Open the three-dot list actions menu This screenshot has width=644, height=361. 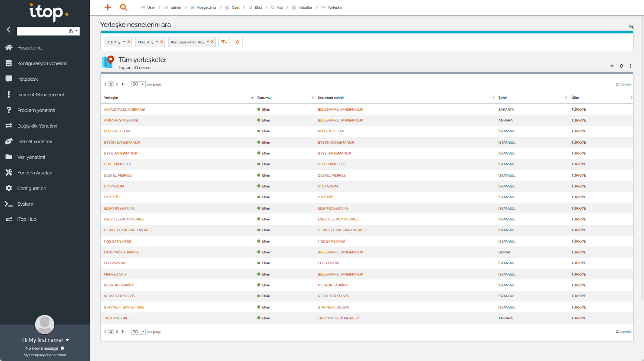click(x=630, y=66)
